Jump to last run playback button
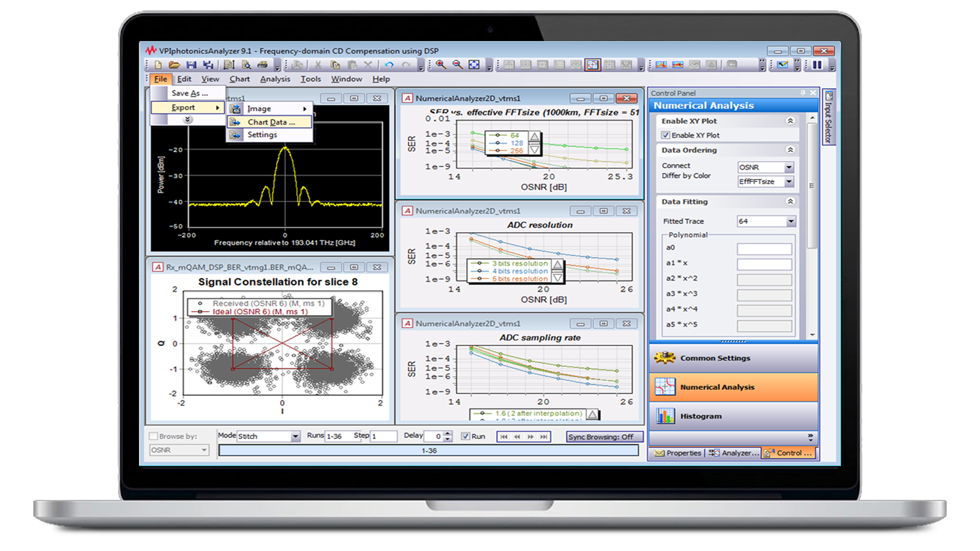The image size is (980, 551). coord(544,437)
